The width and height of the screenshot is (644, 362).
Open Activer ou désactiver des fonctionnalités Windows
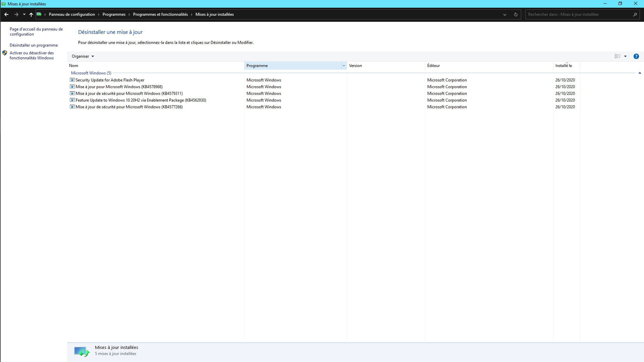(x=32, y=55)
